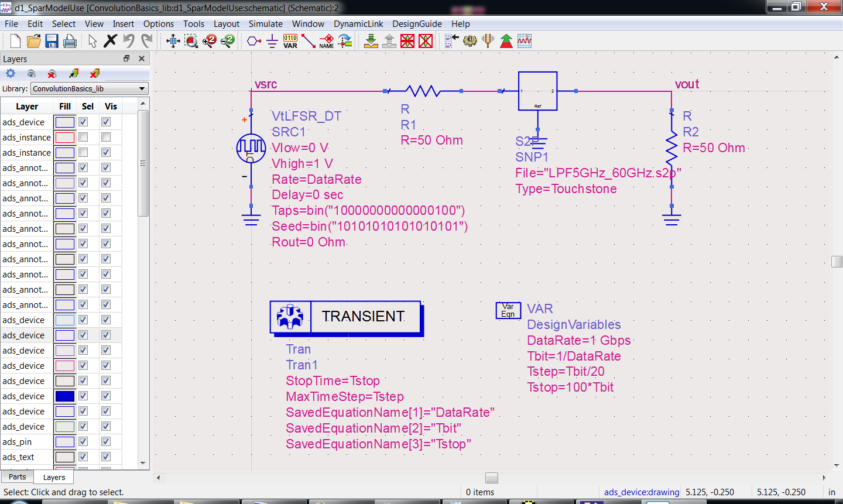Open the DesignGuide menu
Image resolution: width=843 pixels, height=504 pixels.
pos(417,24)
